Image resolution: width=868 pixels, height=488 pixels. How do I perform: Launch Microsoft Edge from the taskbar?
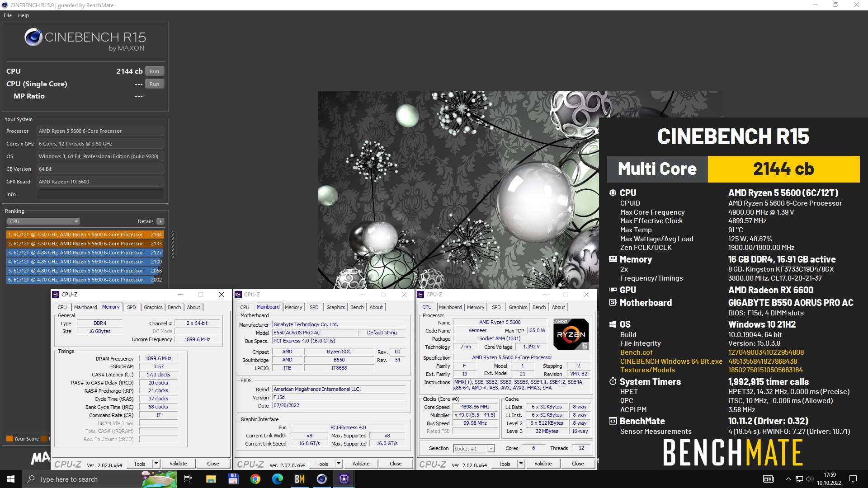click(278, 479)
